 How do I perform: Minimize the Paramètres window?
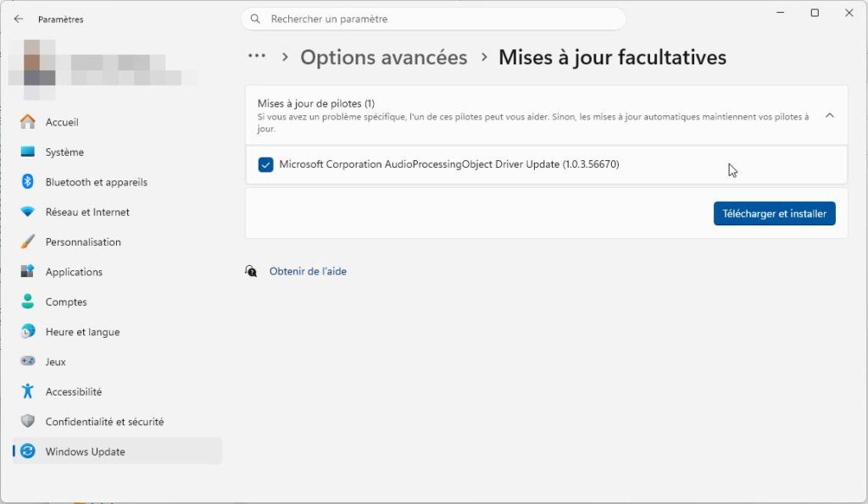780,13
